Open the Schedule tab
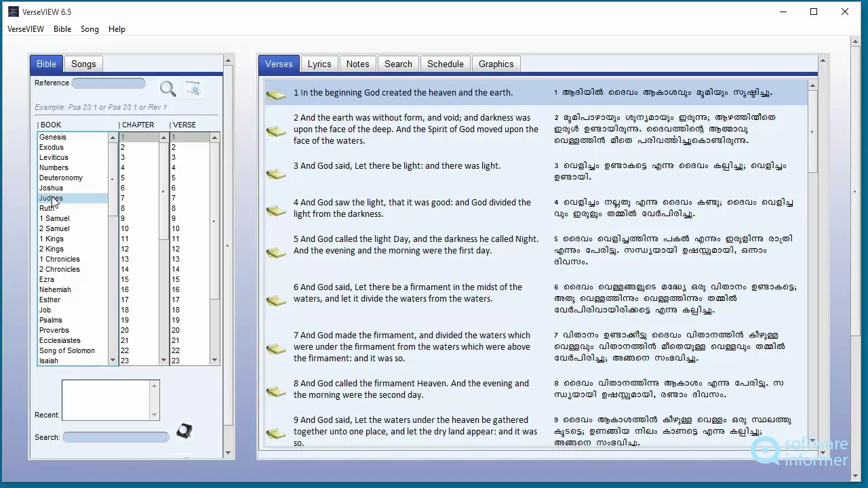The height and width of the screenshot is (488, 868). (446, 64)
